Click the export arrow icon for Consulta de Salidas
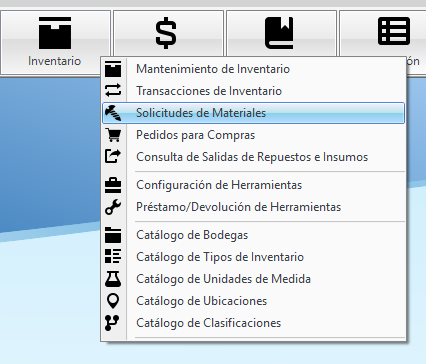Screen dimensions: 426x364 (x=113, y=156)
